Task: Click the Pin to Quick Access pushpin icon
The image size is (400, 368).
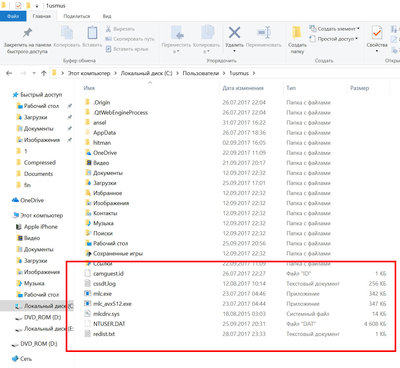Action: click(x=27, y=33)
